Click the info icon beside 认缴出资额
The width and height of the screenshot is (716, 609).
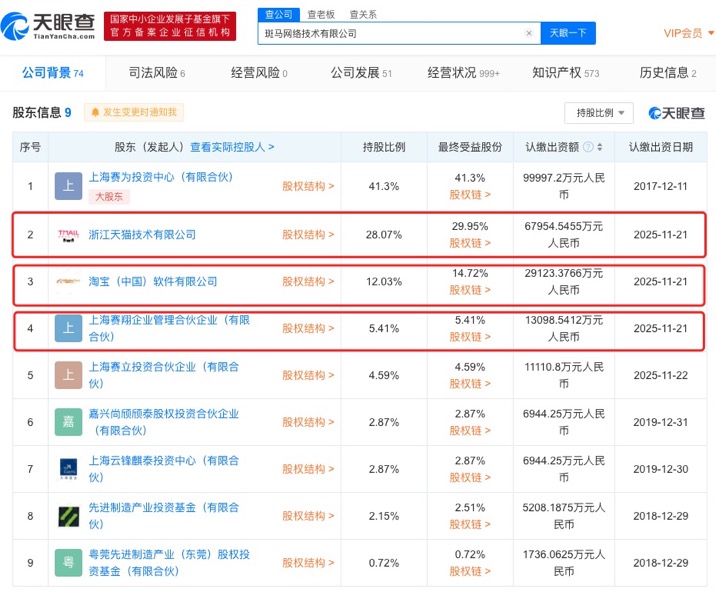click(588, 147)
